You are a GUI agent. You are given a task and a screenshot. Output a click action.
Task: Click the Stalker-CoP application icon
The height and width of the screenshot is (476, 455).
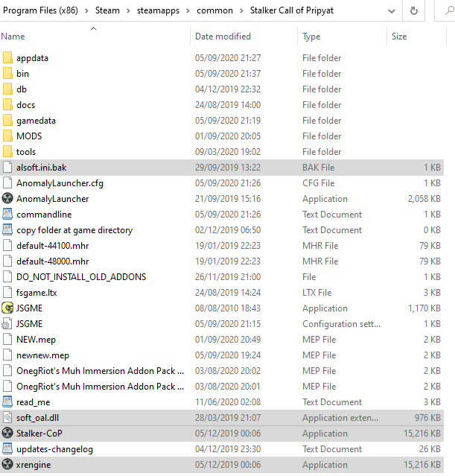coord(7,434)
